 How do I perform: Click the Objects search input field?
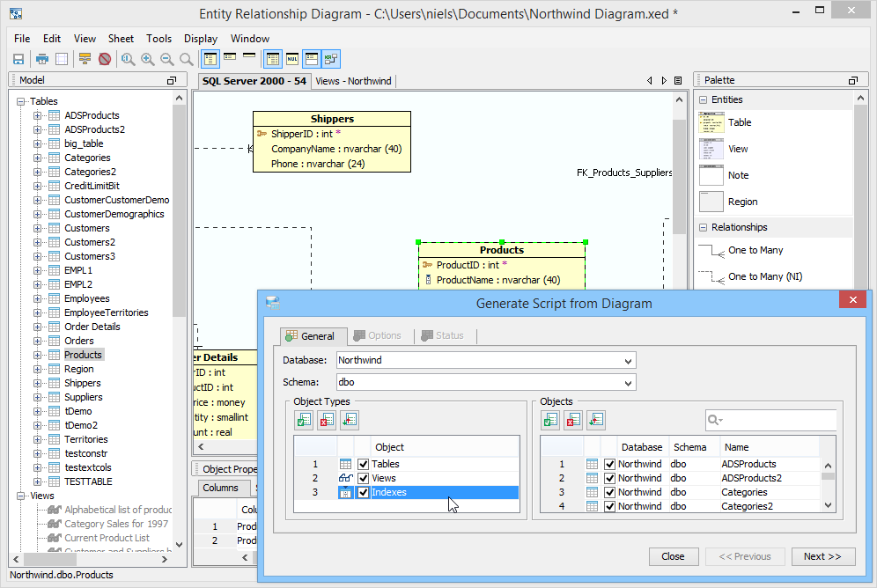tap(771, 420)
